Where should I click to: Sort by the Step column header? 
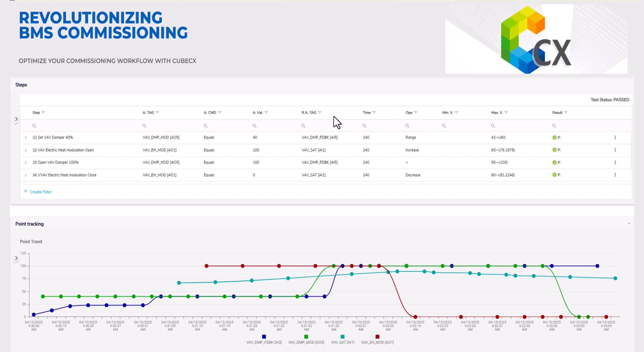click(36, 112)
